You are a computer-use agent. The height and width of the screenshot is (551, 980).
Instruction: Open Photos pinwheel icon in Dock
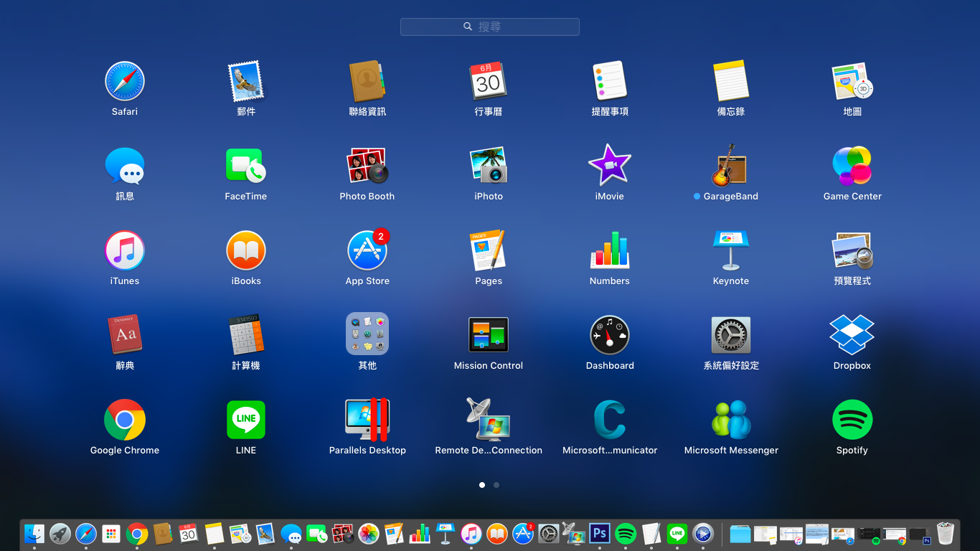(369, 533)
